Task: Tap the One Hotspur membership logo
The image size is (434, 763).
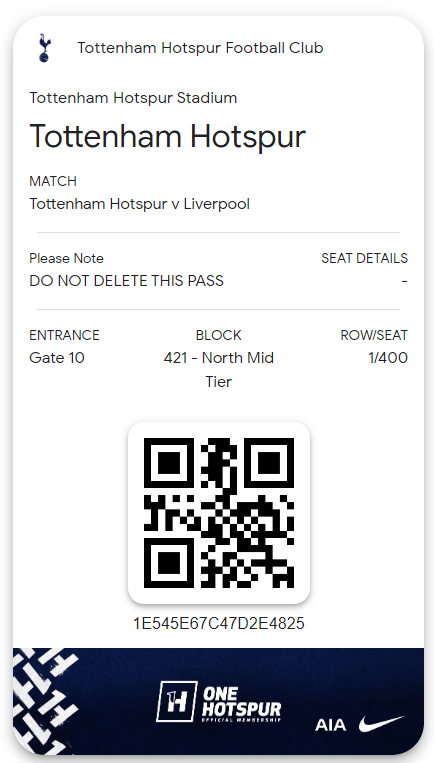Action: pyautogui.click(x=218, y=701)
